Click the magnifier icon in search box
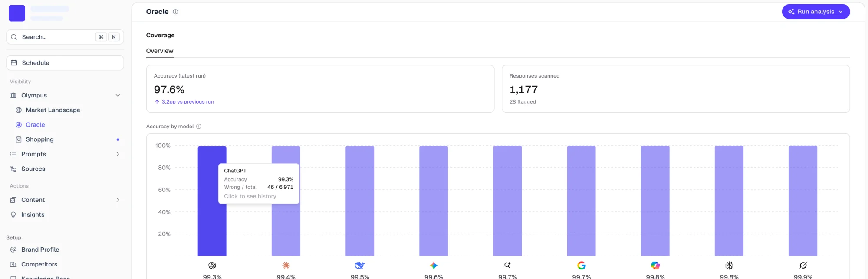The width and height of the screenshot is (868, 279). 14,37
